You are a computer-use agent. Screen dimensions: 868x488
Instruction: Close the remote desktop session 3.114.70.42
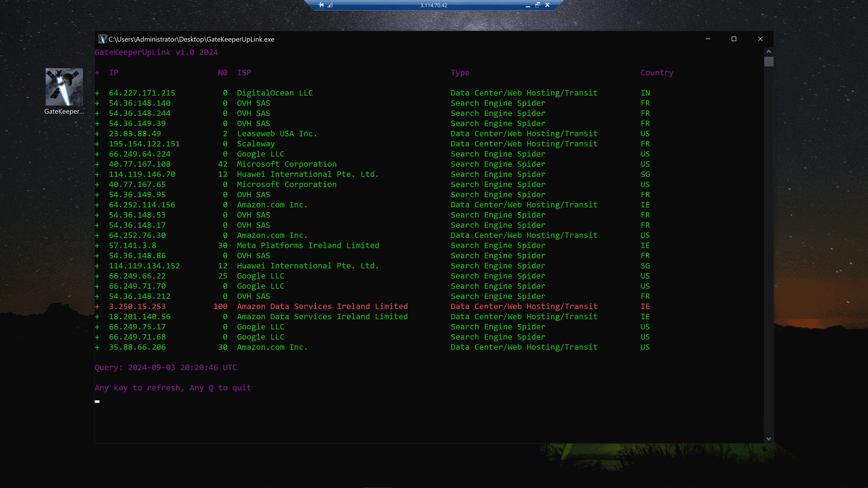click(x=547, y=5)
